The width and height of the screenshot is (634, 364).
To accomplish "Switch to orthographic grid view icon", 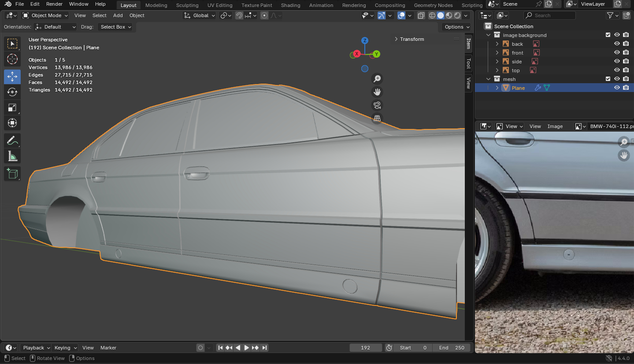I will pos(377,118).
